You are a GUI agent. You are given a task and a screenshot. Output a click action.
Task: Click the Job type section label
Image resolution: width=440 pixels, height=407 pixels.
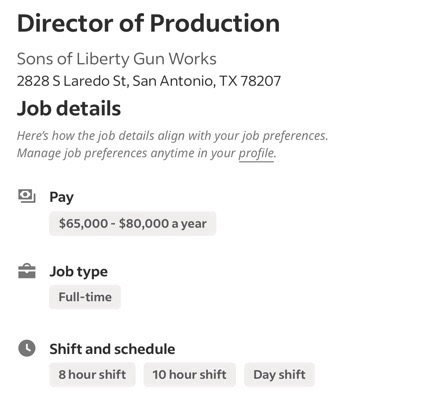[x=79, y=272]
